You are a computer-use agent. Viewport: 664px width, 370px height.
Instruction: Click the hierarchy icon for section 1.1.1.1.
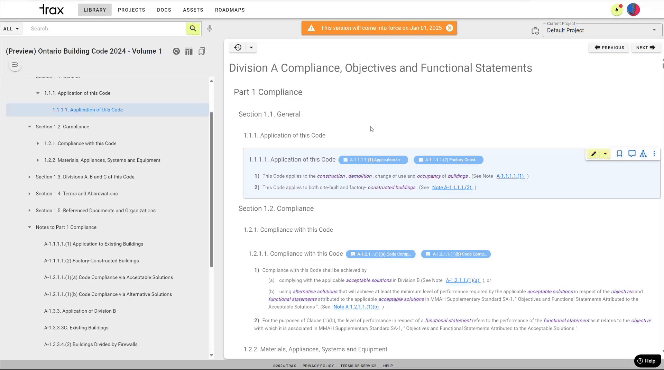643,154
